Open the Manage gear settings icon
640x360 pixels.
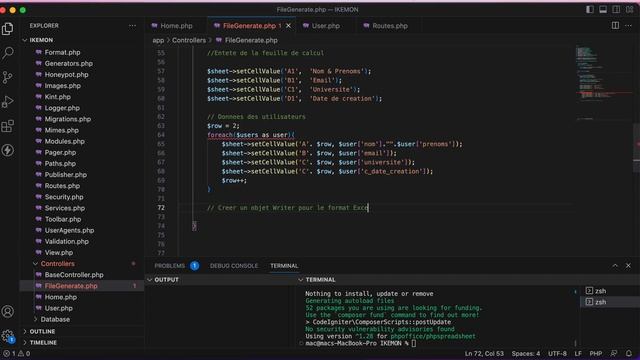[8, 336]
